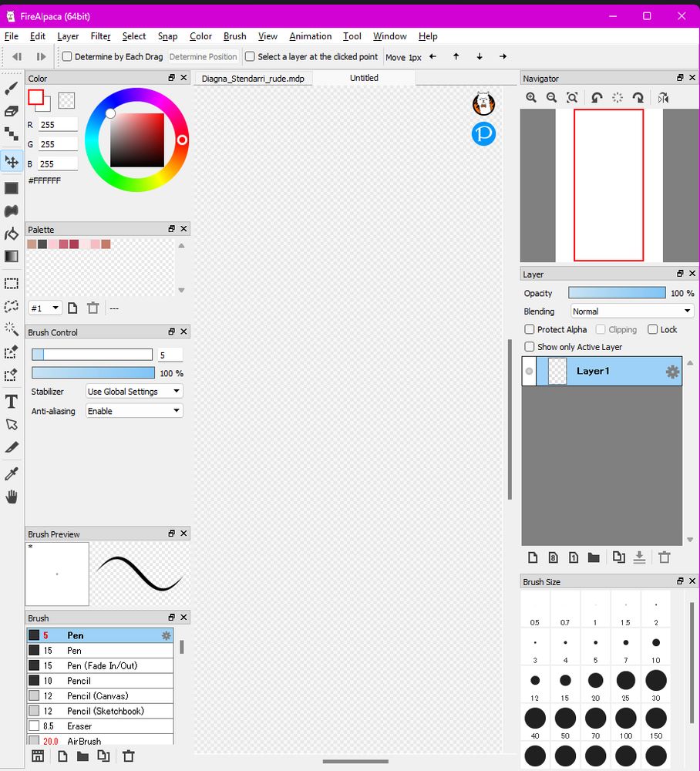Screen dimensions: 700x771
Task: Add a layer folder in Layer panel
Action: coord(594,557)
